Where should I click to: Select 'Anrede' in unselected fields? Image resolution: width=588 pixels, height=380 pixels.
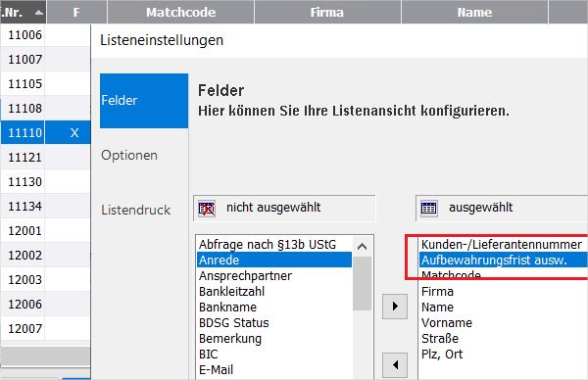point(274,260)
